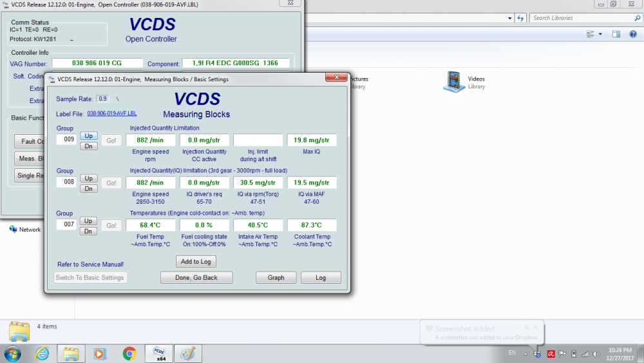The image size is (644, 363).
Task: Click Go! button for Group 009
Action: pos(111,141)
